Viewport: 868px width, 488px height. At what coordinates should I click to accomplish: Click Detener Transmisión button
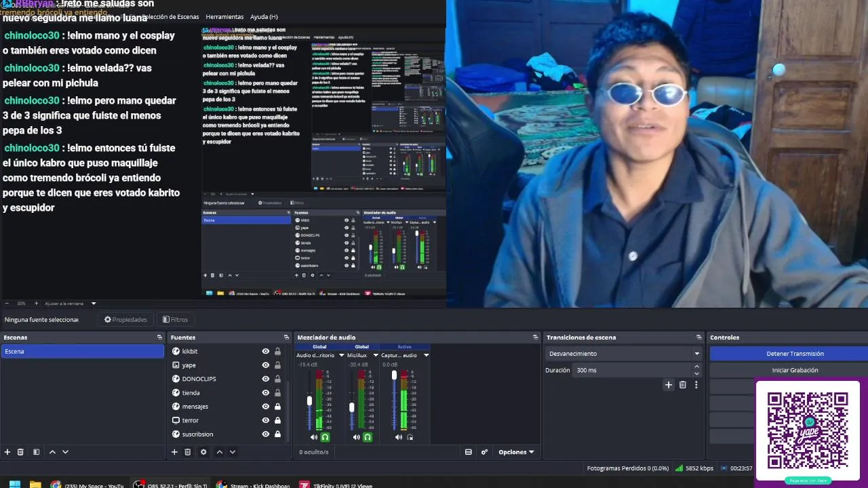795,354
